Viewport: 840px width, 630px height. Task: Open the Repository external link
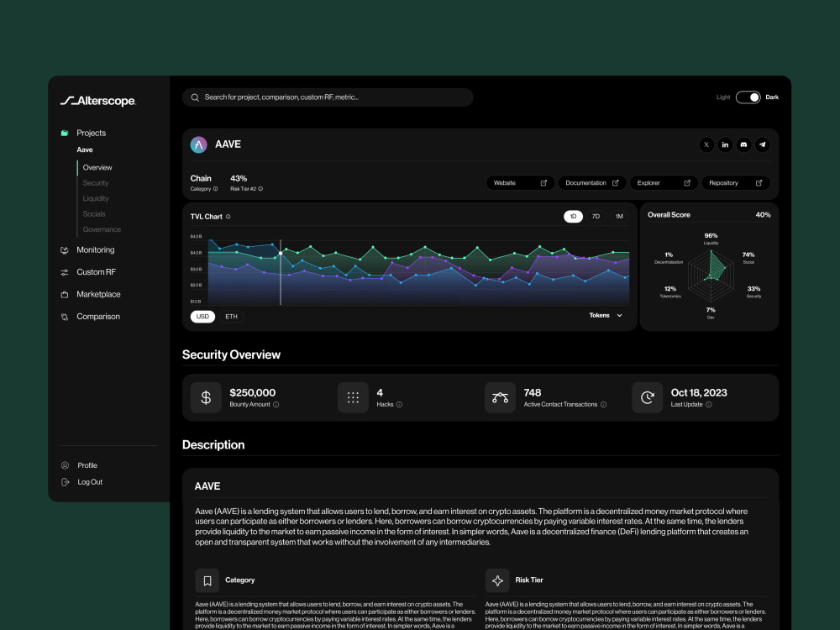tap(736, 183)
